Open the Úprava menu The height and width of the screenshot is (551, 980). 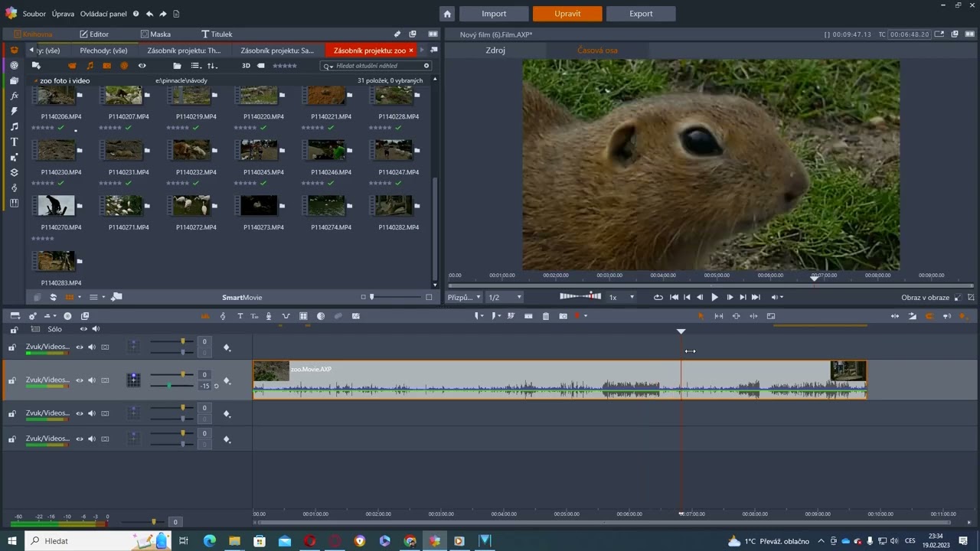coord(63,14)
